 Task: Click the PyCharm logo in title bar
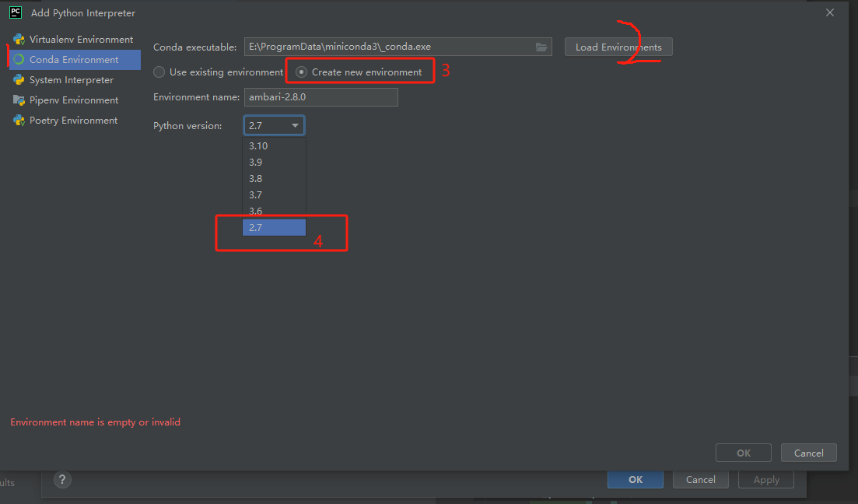[x=16, y=12]
